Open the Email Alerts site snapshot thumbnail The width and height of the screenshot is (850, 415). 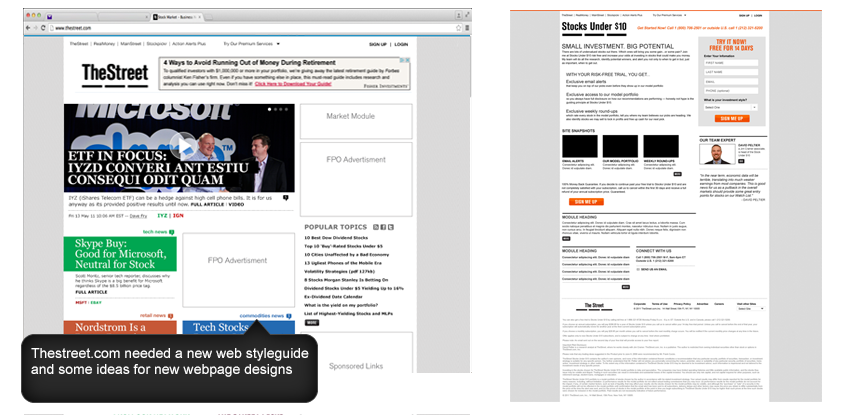tap(579, 146)
